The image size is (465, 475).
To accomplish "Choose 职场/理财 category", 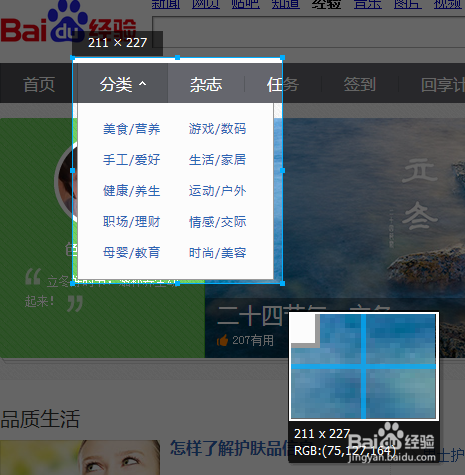I will click(x=132, y=222).
